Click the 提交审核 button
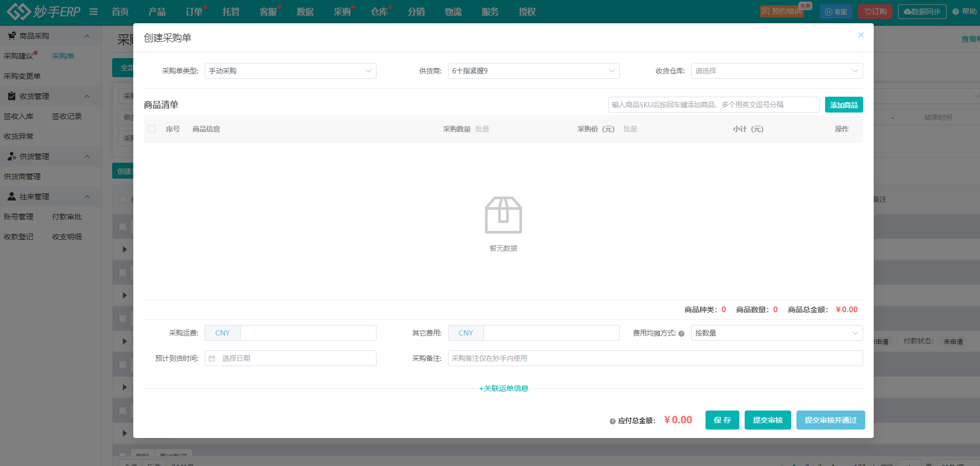980x466 pixels. tap(768, 420)
